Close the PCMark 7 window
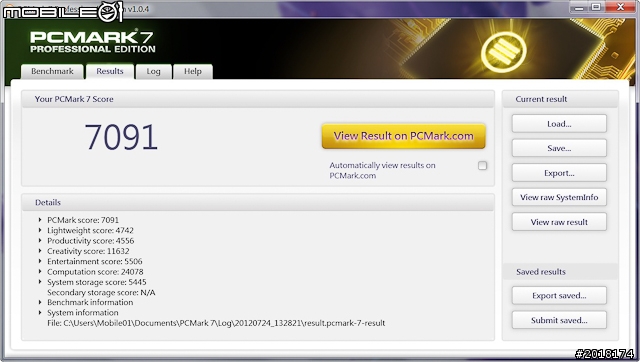 pyautogui.click(x=620, y=7)
